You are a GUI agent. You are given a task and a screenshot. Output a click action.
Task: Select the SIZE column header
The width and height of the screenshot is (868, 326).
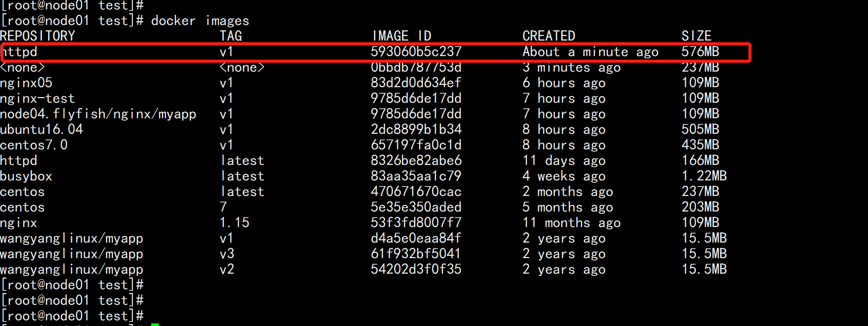tap(696, 36)
